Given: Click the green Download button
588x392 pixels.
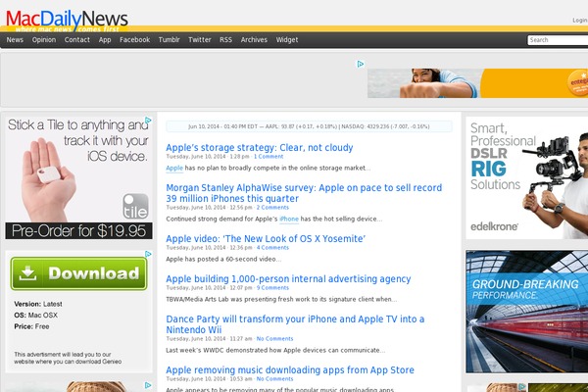Looking at the screenshot, I should tap(78, 273).
